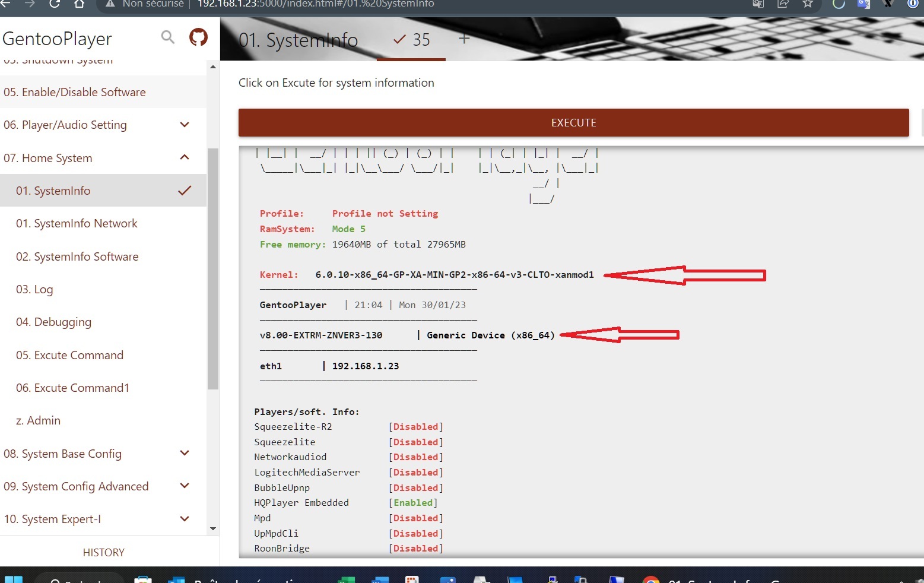Open the translate page icon
Viewport: 924px width, 583px height.
tap(758, 4)
